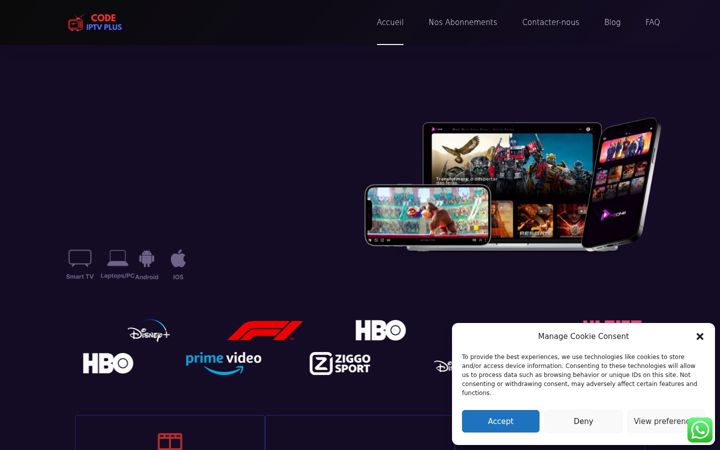Click the horizontal phone showing Mario
Viewport: 720px width, 450px height.
coord(428,215)
